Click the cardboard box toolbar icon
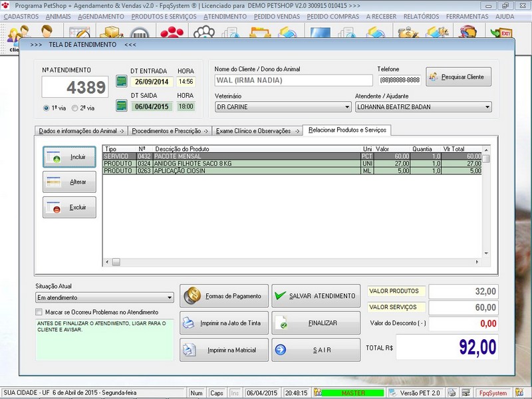Screen dimensions: 532x399 tap(110, 32)
